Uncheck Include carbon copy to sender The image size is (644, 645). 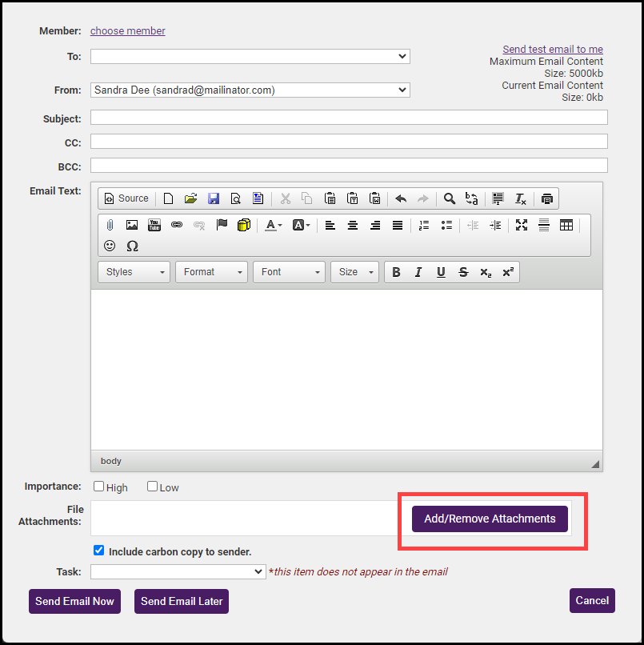[x=99, y=551]
